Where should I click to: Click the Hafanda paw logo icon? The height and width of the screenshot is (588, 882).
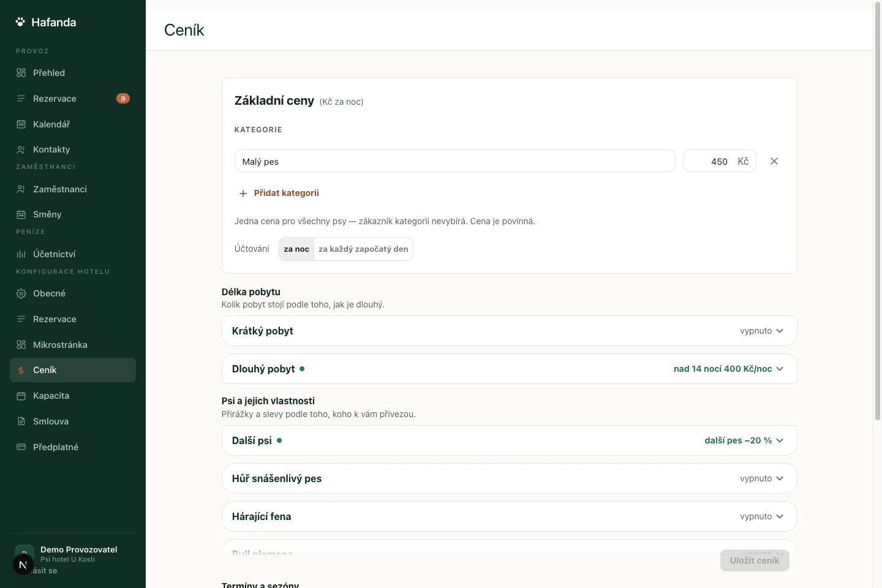click(20, 22)
